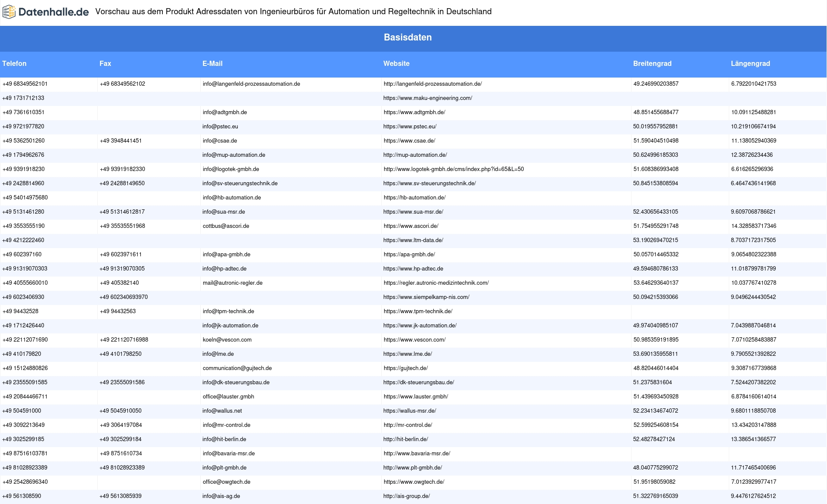Click phone number +49 68349562101

click(x=25, y=84)
